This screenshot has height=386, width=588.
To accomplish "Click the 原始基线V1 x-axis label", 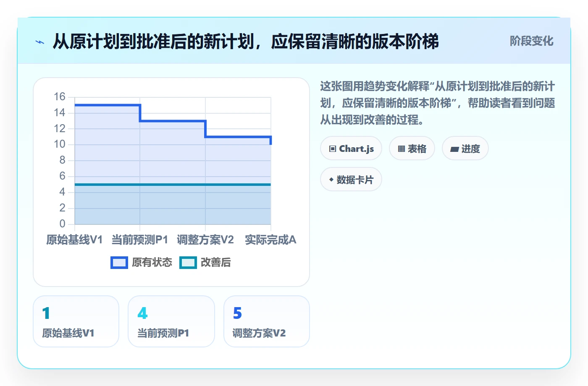I will pos(74,240).
